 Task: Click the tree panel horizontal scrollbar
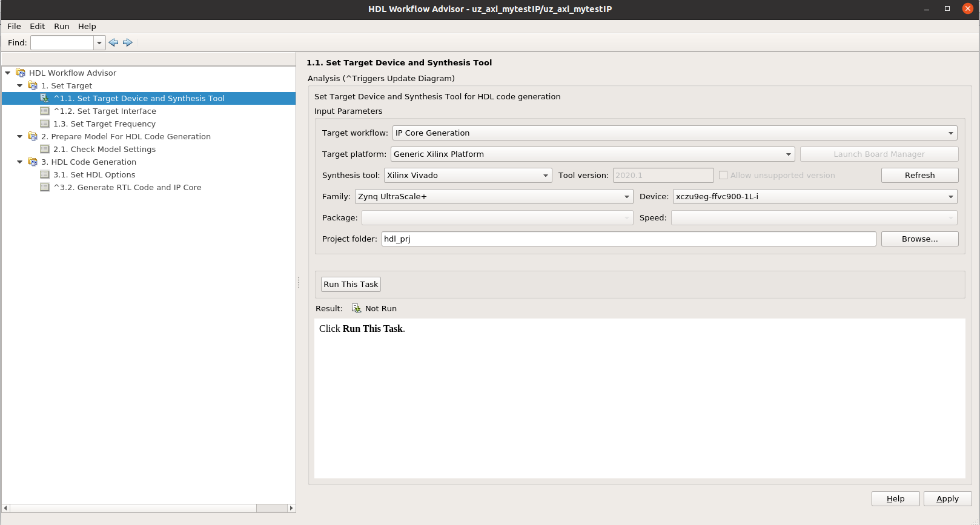click(x=133, y=508)
